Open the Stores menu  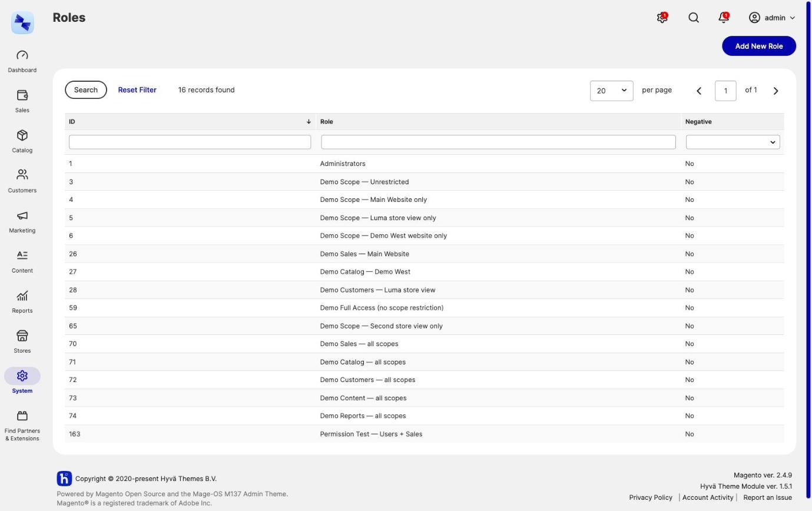point(22,341)
